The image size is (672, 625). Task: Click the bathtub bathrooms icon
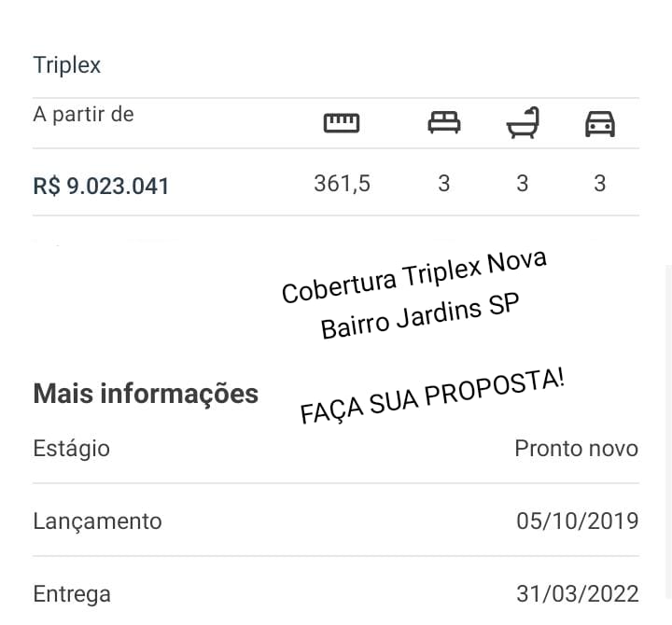pyautogui.click(x=523, y=122)
